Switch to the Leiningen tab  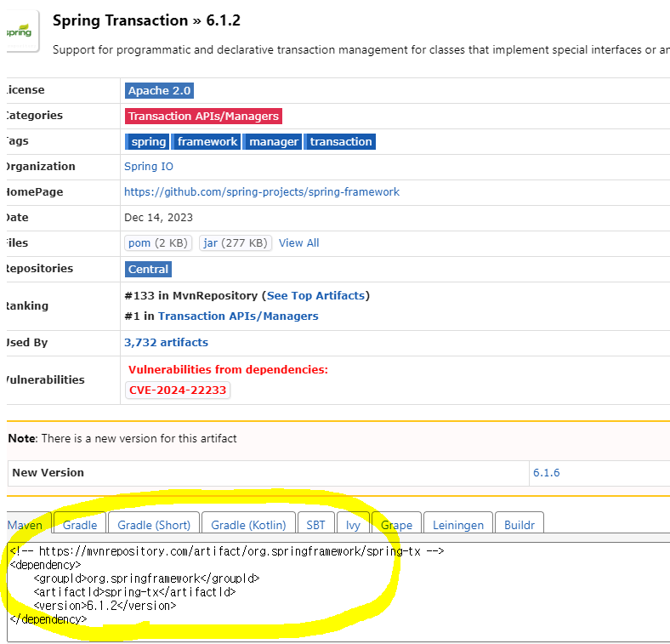tap(458, 523)
